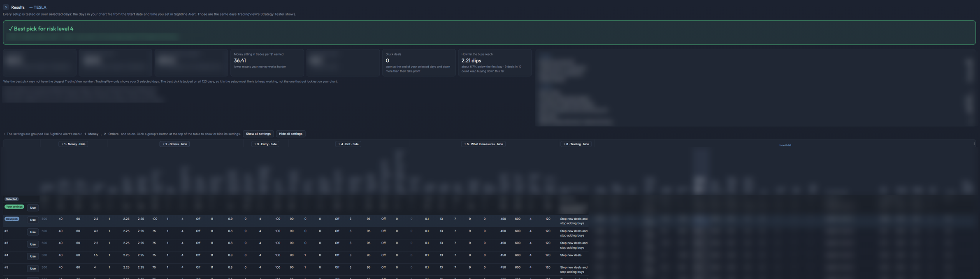Select the Selected badge

[x=12, y=199]
